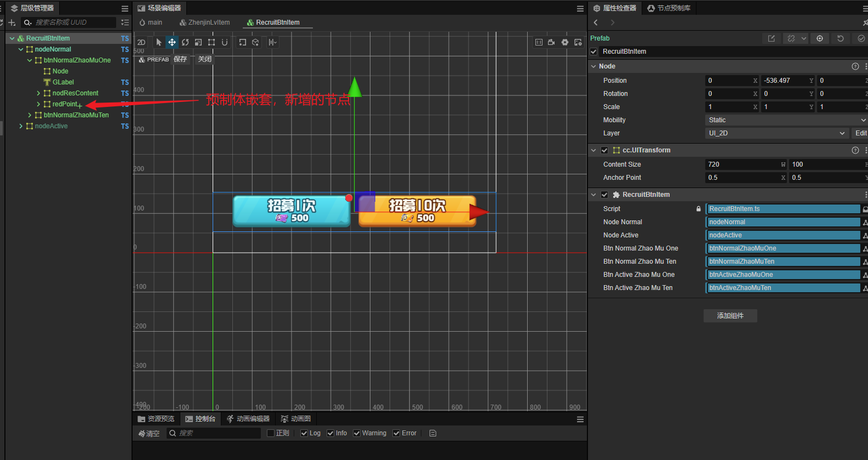Open cc.UITransform help icon
The height and width of the screenshot is (460, 868).
855,150
